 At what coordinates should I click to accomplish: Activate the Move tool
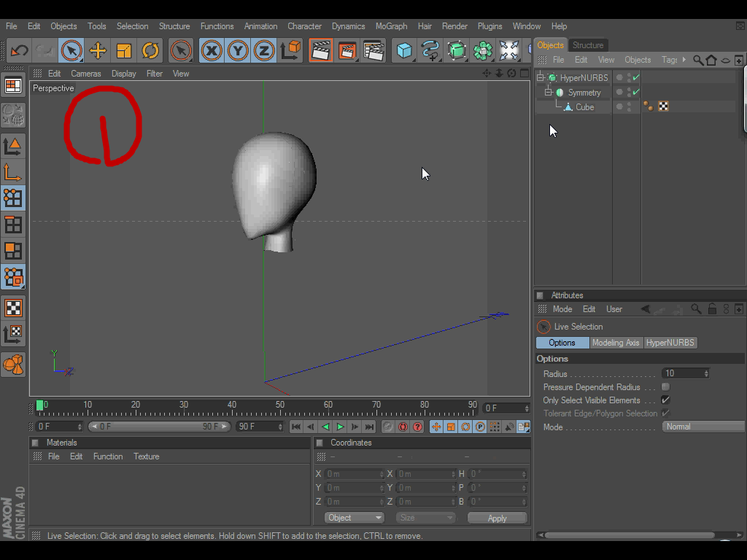pyautogui.click(x=98, y=50)
